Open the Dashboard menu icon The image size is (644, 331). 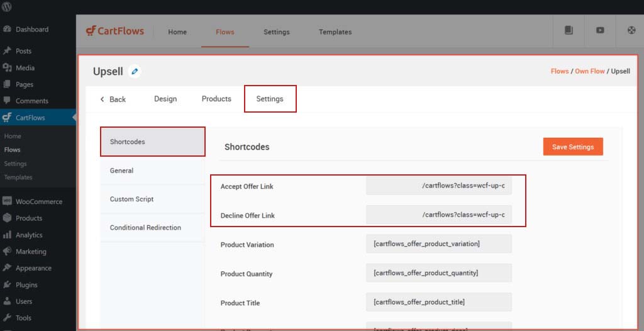(6, 29)
